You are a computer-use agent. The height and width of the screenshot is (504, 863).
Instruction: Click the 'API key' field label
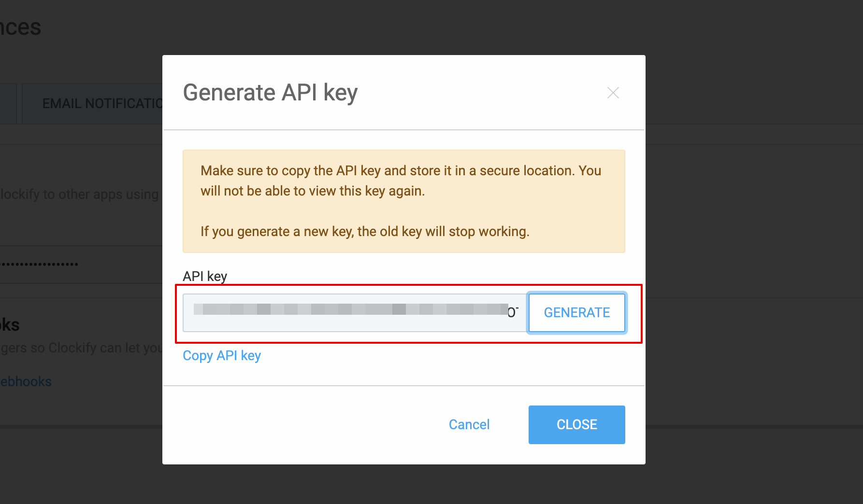point(205,276)
